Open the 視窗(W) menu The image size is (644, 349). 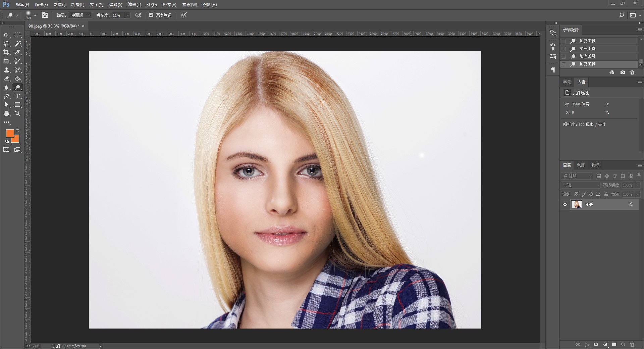[x=190, y=5]
